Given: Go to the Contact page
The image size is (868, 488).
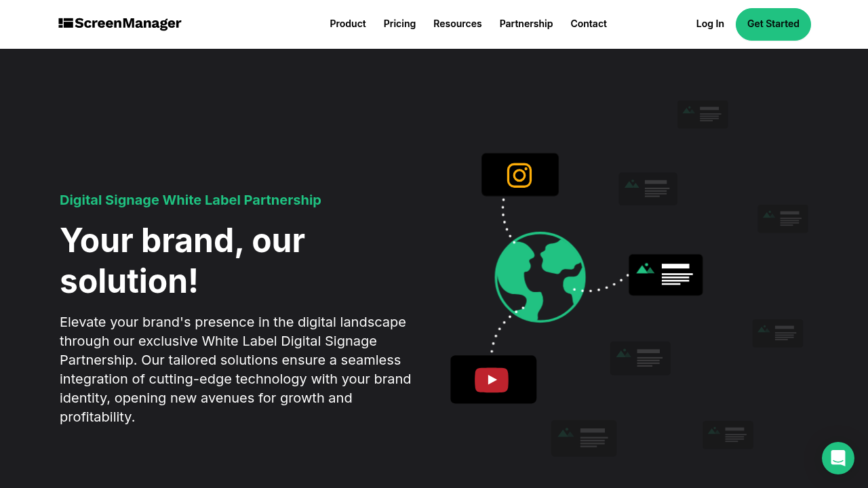Looking at the screenshot, I should coord(589,24).
